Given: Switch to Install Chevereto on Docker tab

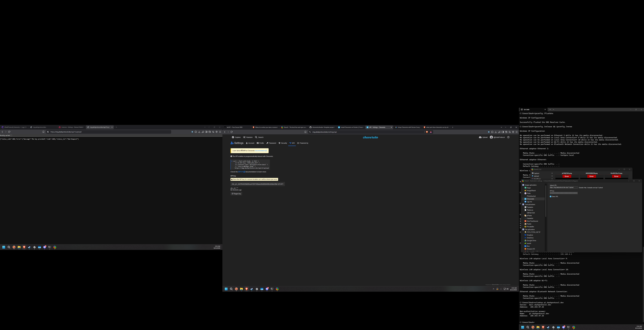Looking at the screenshot, I should (351, 127).
